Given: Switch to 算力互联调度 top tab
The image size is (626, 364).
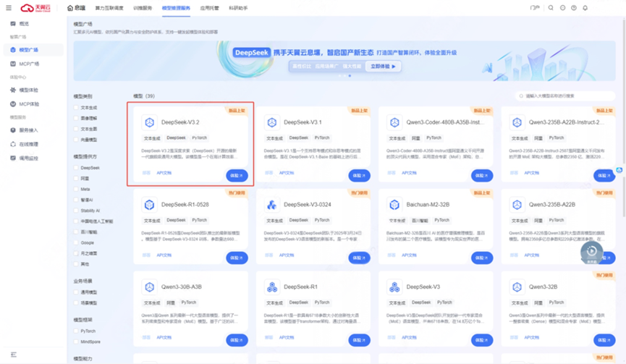Looking at the screenshot, I should click(109, 8).
